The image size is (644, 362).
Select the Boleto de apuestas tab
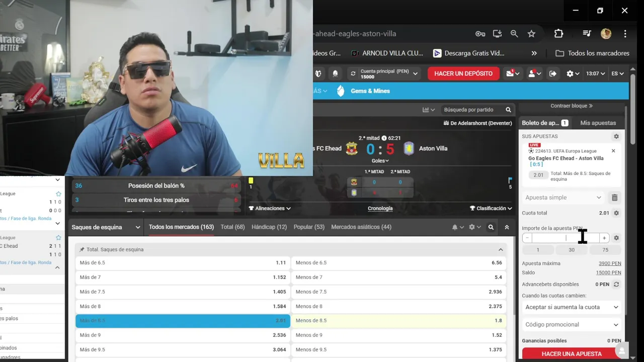pyautogui.click(x=545, y=123)
